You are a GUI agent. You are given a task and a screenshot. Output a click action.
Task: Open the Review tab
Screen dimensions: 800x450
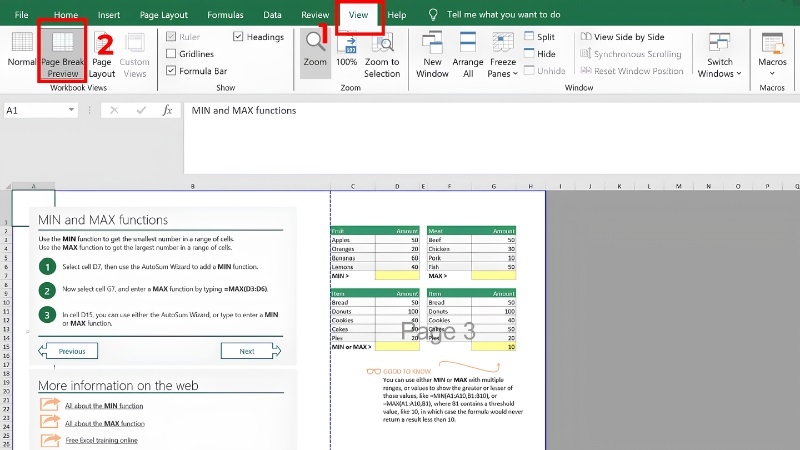[315, 15]
